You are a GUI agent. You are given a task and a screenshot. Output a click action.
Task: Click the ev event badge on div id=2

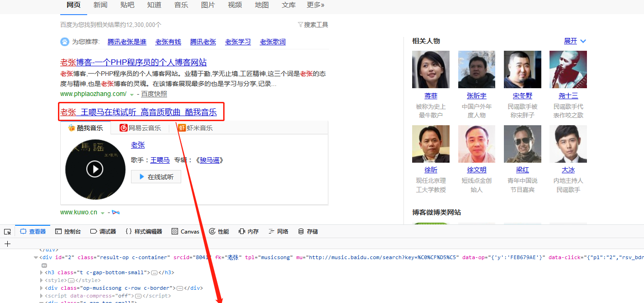(x=44, y=265)
